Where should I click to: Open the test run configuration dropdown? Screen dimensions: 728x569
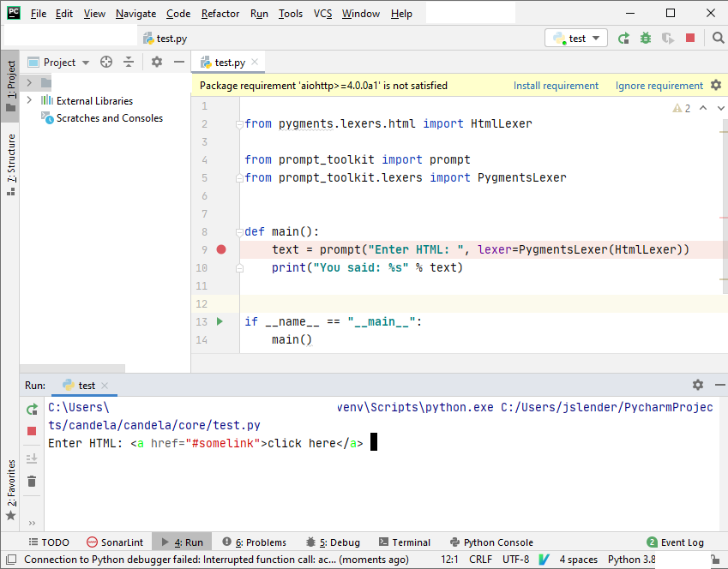click(576, 38)
